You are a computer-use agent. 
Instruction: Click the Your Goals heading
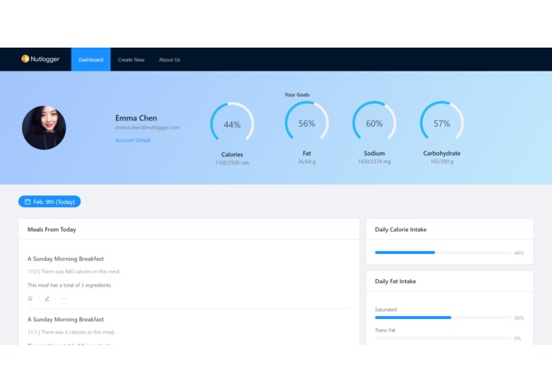pyautogui.click(x=297, y=94)
